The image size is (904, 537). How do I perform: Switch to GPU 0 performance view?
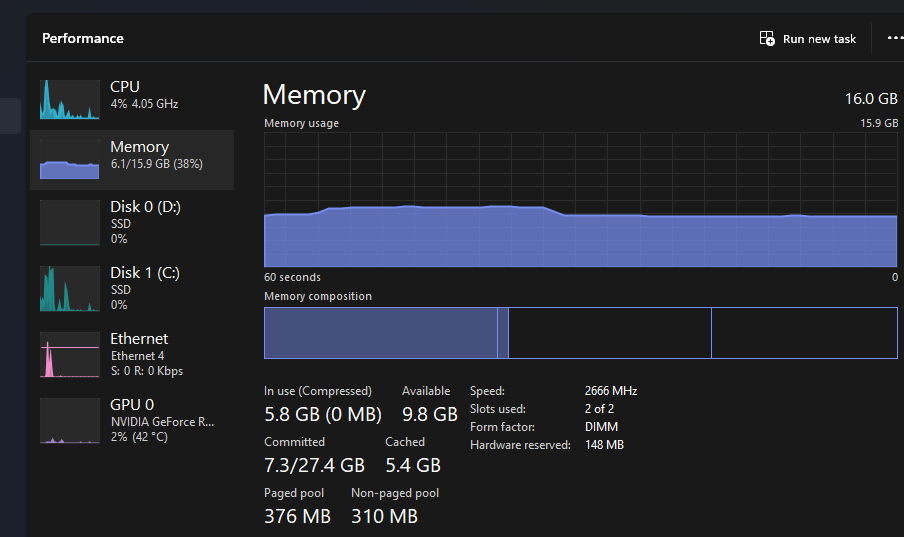coord(132,420)
